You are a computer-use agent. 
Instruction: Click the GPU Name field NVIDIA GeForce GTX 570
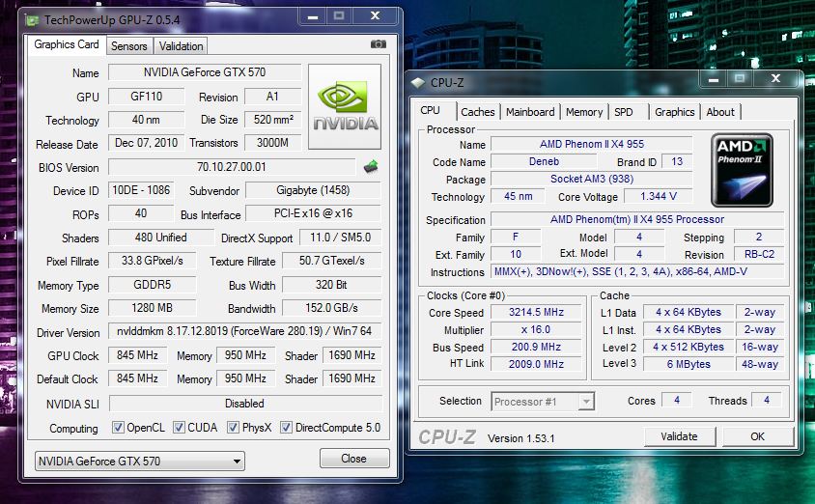(205, 72)
